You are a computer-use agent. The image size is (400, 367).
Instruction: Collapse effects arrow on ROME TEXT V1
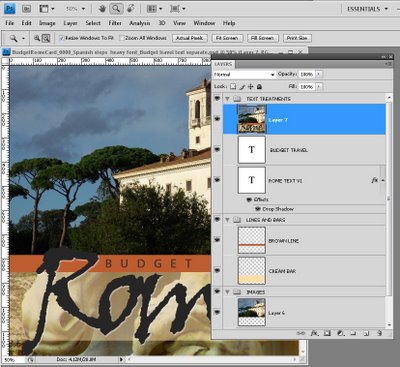[x=383, y=180]
